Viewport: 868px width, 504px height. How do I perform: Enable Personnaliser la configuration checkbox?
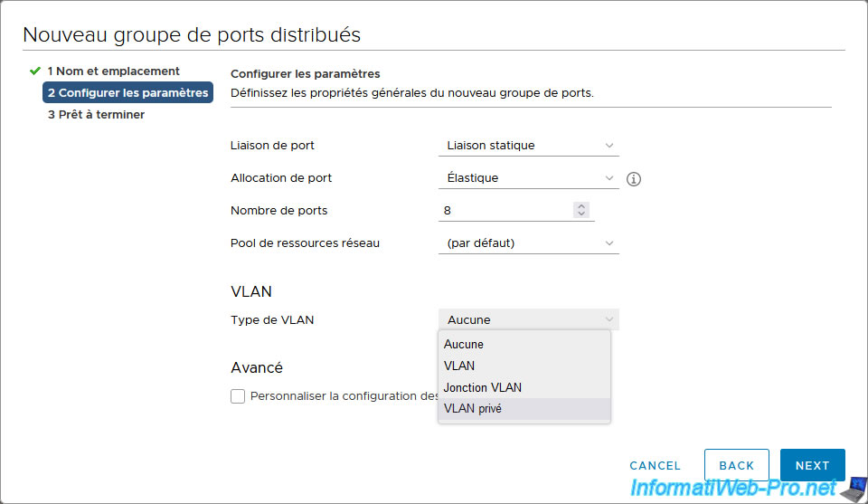coord(238,396)
